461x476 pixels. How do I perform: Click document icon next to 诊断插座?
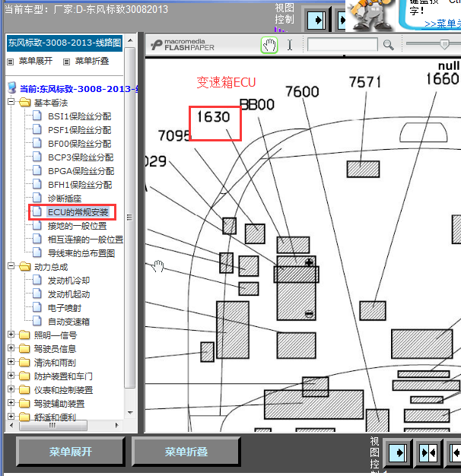pyautogui.click(x=37, y=198)
